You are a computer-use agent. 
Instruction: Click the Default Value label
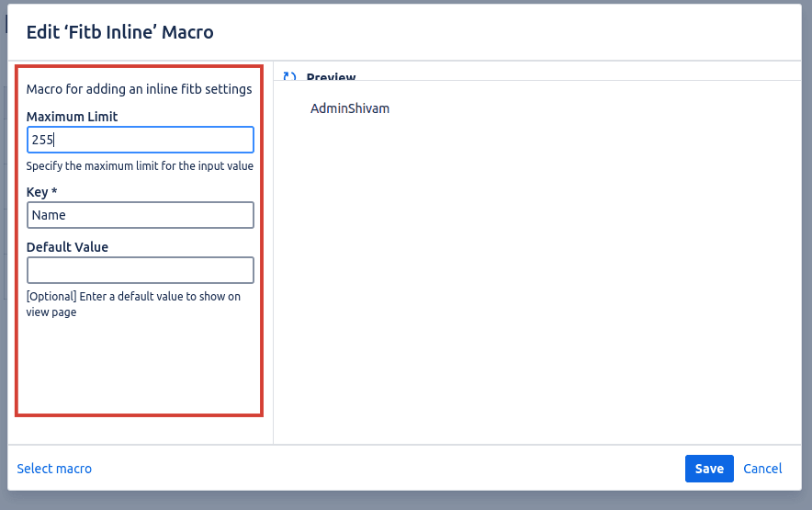[67, 247]
